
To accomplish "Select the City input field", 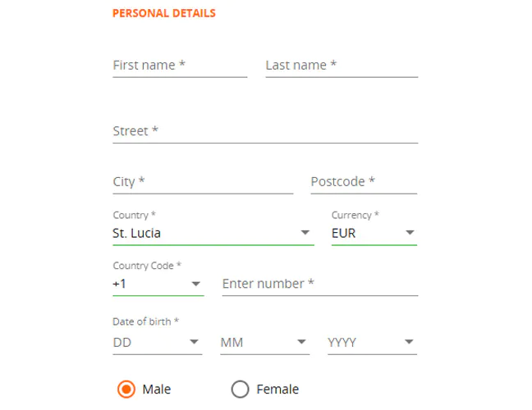I will click(202, 181).
